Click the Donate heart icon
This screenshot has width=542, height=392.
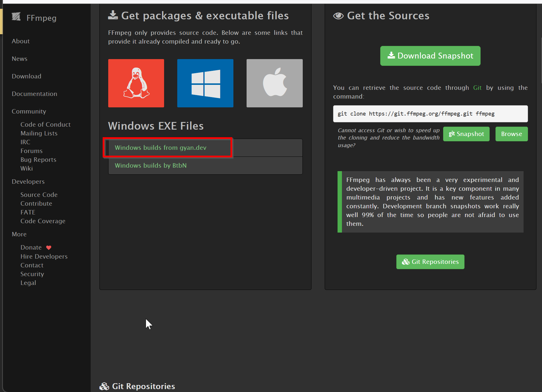49,247
